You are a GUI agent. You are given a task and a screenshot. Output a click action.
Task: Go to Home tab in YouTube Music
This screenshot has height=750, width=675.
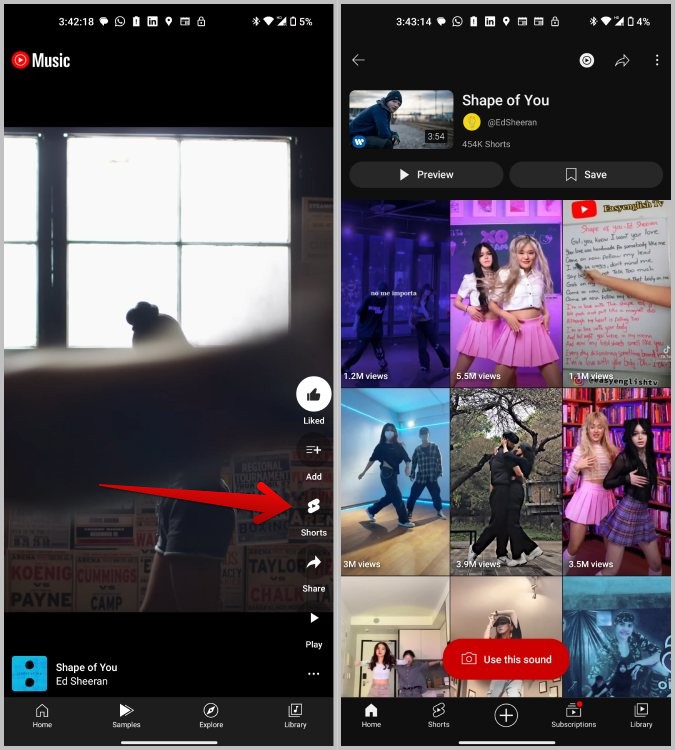42,716
